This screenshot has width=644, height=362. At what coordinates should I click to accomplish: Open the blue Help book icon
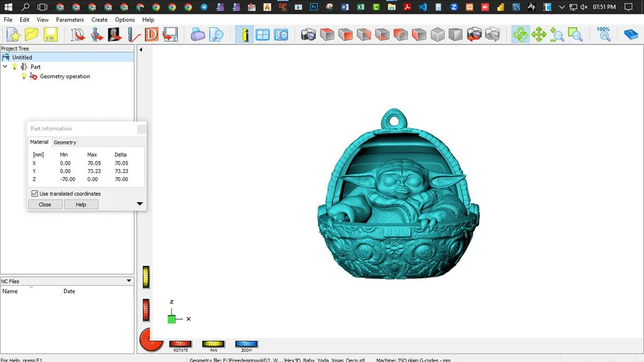[x=631, y=35]
